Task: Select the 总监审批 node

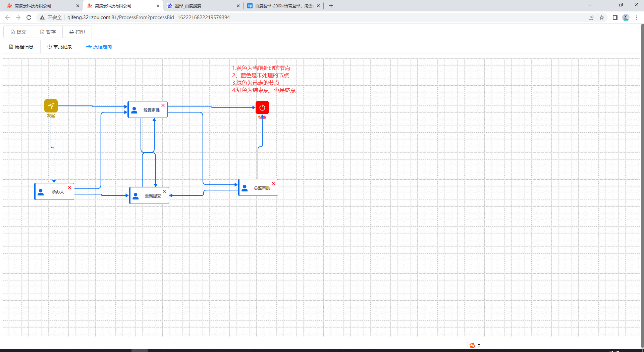Action: point(258,187)
